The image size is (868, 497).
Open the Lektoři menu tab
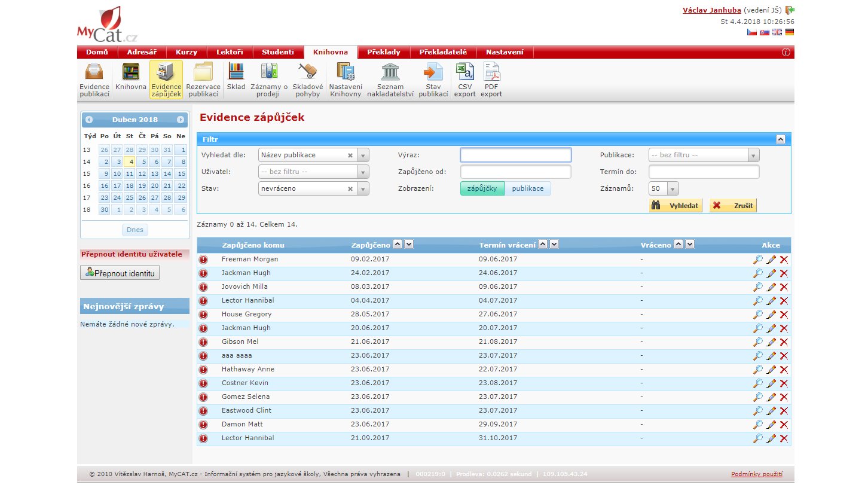point(230,52)
